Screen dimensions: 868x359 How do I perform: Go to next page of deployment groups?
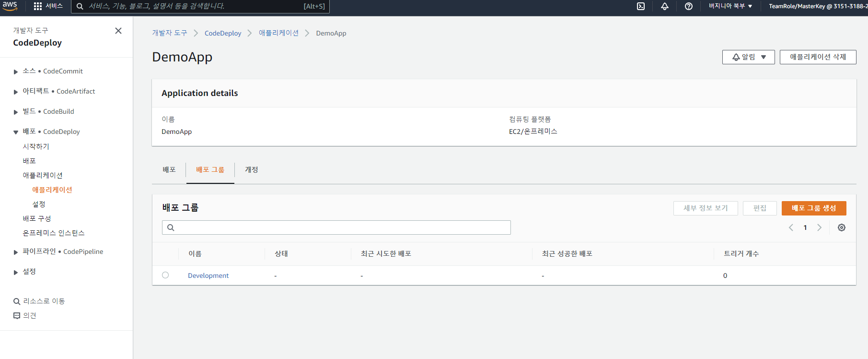tap(820, 227)
